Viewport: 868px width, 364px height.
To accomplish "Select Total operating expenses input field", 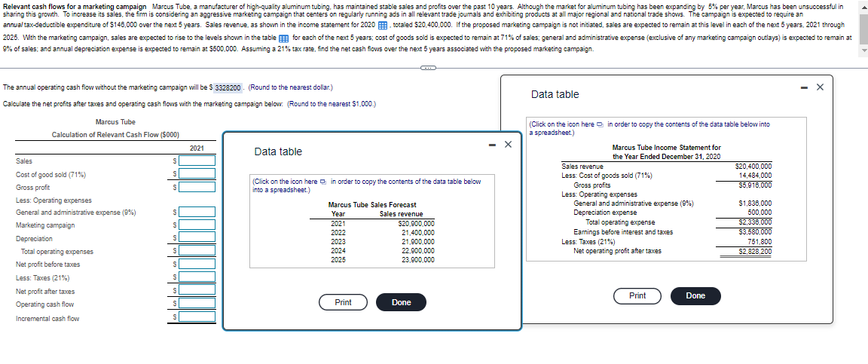I will pos(197,251).
